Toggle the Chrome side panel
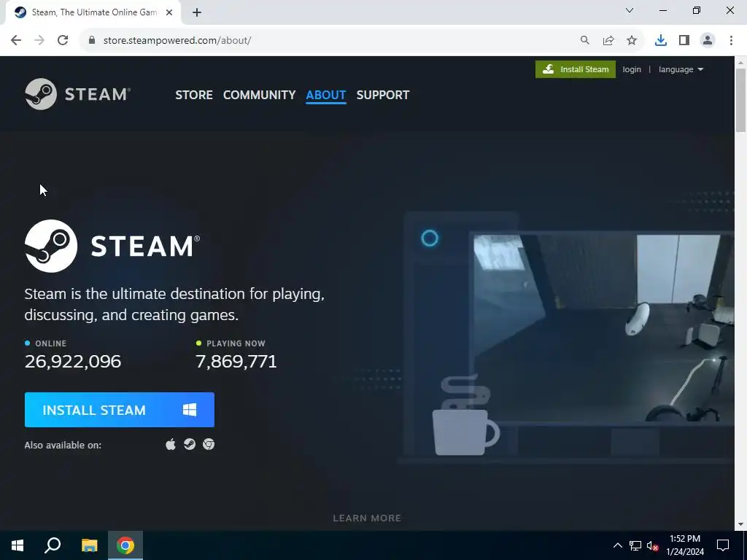This screenshot has height=560, width=747. click(684, 41)
